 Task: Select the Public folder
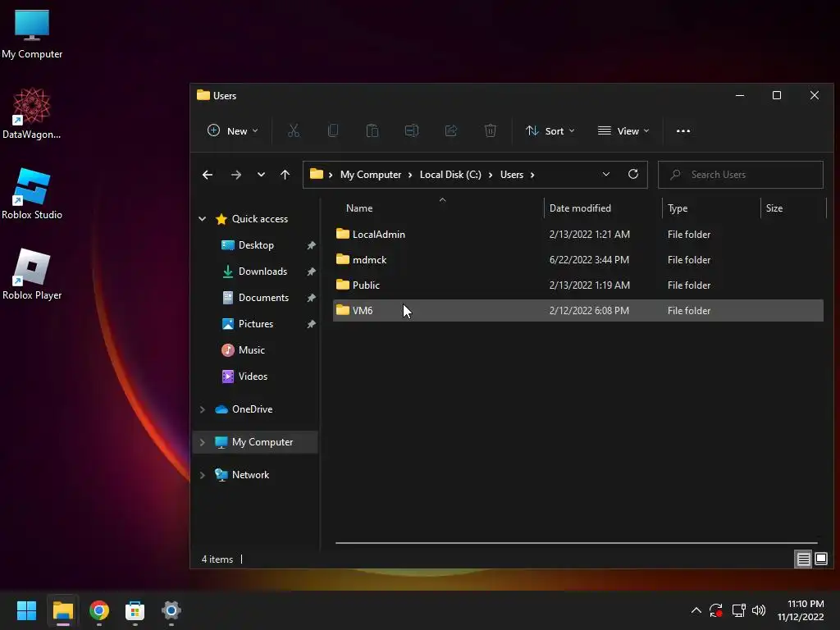(578, 285)
